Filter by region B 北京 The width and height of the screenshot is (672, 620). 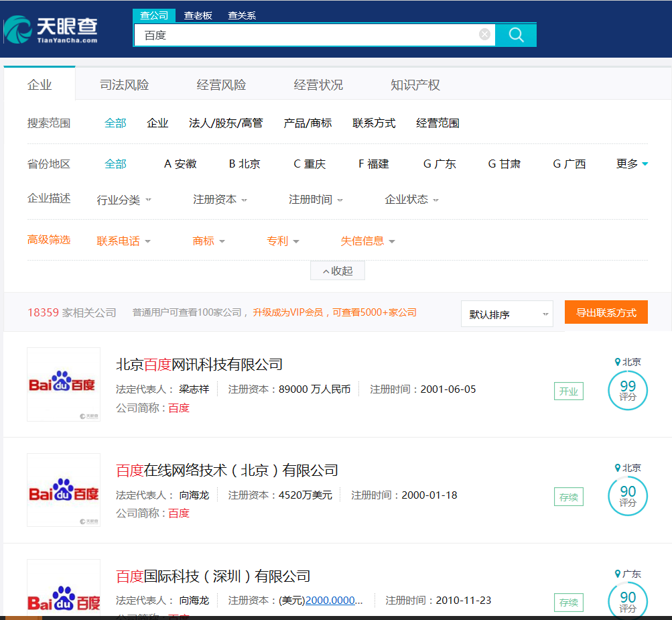click(245, 164)
